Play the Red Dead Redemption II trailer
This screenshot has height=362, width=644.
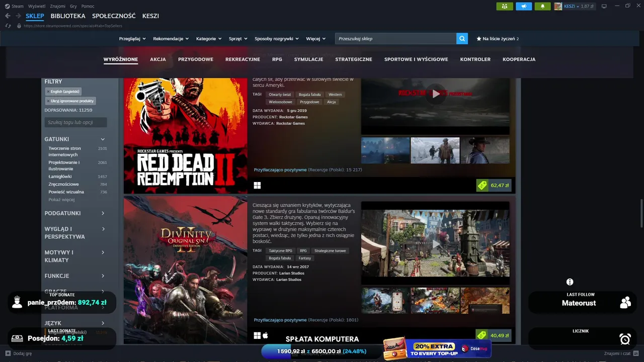[x=435, y=94]
